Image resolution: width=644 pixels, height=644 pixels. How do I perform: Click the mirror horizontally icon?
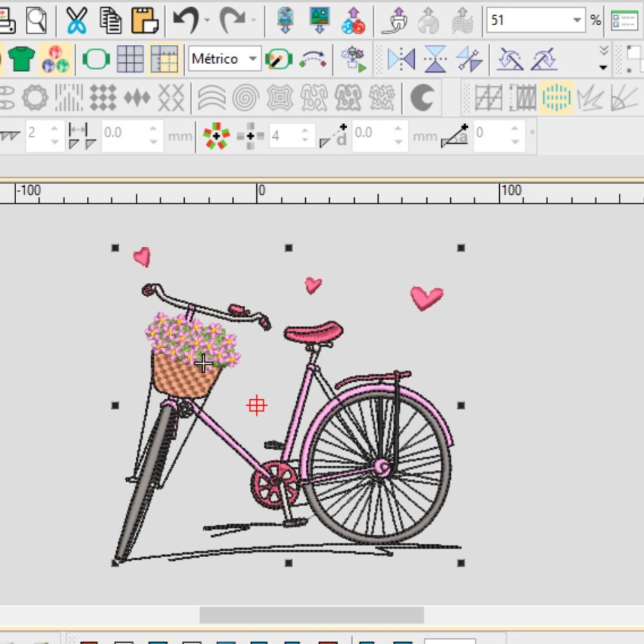pyautogui.click(x=401, y=59)
